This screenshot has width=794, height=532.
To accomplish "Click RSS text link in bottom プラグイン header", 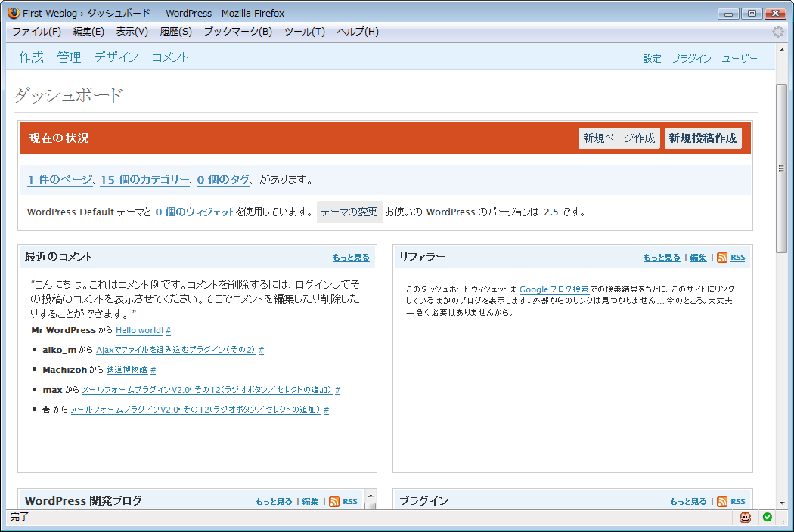I will coord(738,502).
